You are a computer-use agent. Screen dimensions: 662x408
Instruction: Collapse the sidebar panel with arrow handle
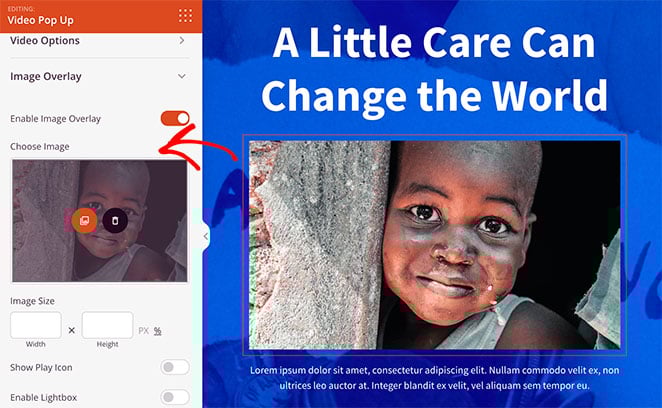click(x=206, y=236)
